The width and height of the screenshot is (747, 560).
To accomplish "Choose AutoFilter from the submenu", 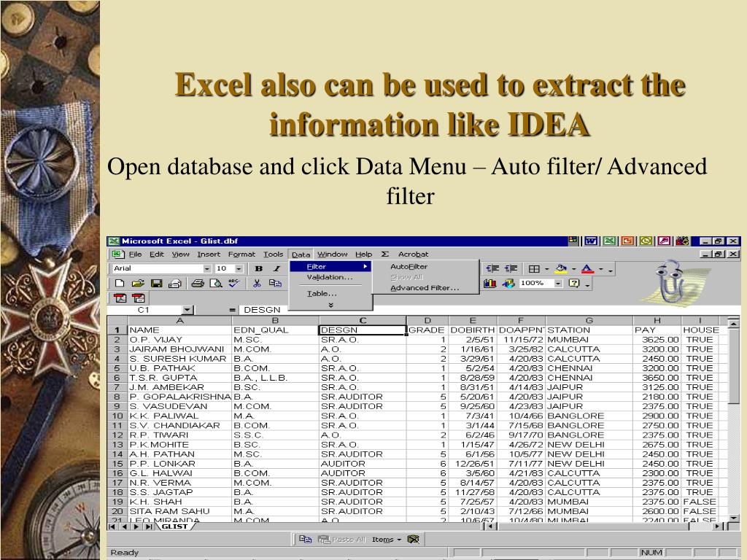I will tap(409, 267).
